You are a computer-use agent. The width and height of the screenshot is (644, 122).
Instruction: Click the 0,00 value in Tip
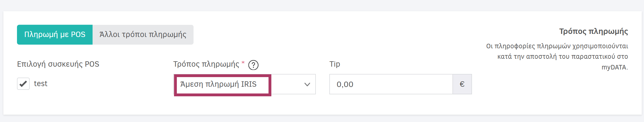pyautogui.click(x=345, y=84)
